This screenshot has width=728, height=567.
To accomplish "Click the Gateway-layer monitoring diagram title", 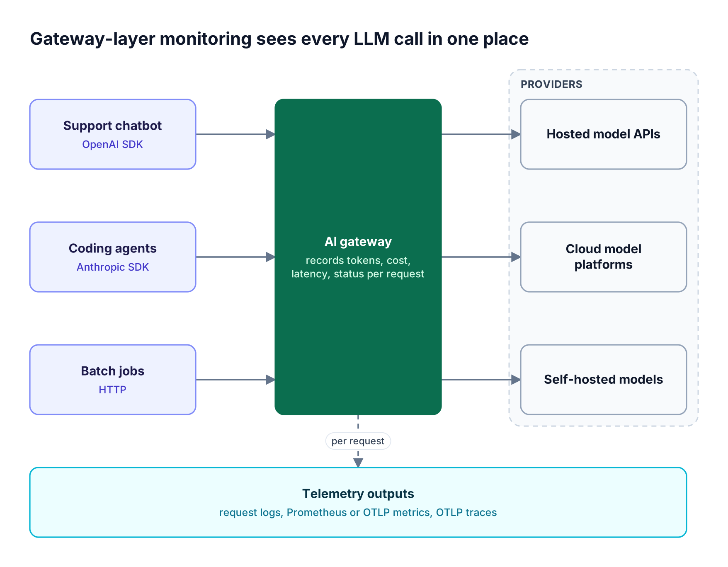I will (279, 39).
